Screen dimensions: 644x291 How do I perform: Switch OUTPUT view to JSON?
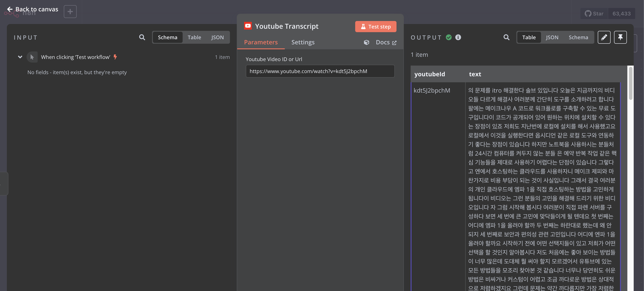(552, 37)
